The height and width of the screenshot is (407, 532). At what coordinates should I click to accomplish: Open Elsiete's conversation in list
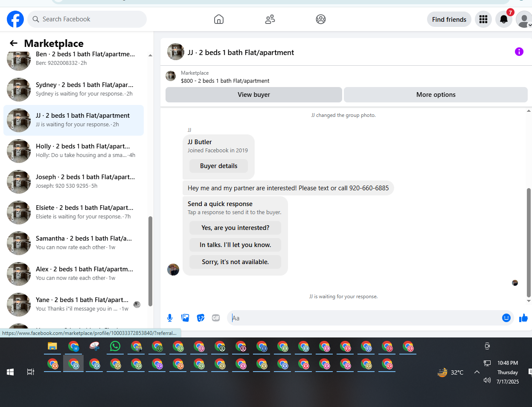click(73, 212)
